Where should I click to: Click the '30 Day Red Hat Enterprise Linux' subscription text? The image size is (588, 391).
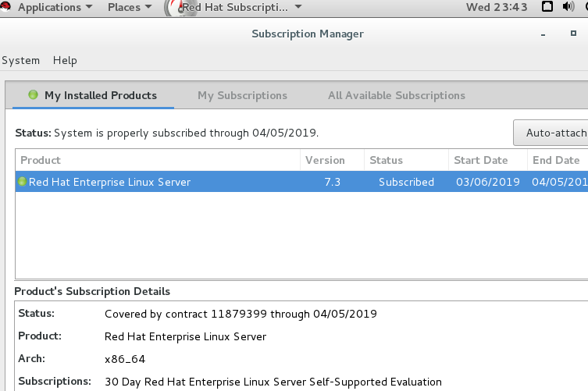(273, 382)
